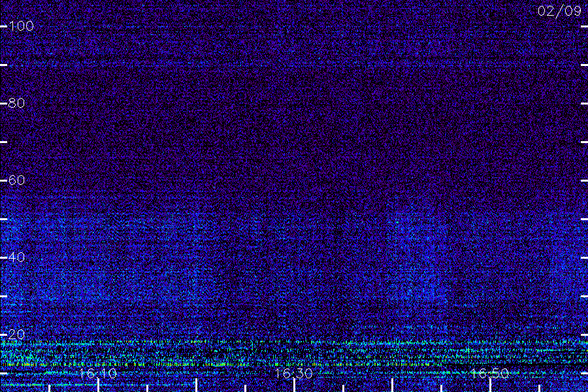The image size is (588, 392).
Task: Click the 16:30 time label
Action: pos(293,373)
